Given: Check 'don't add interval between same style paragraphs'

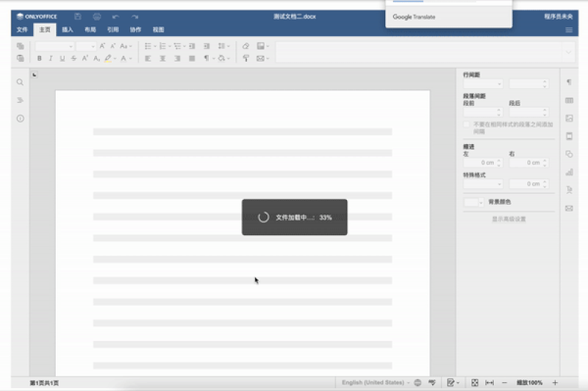Looking at the screenshot, I should pyautogui.click(x=467, y=125).
